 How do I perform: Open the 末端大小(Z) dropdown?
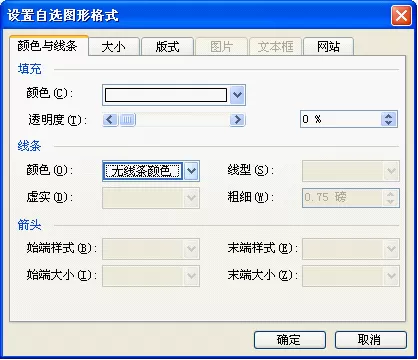coord(351,276)
